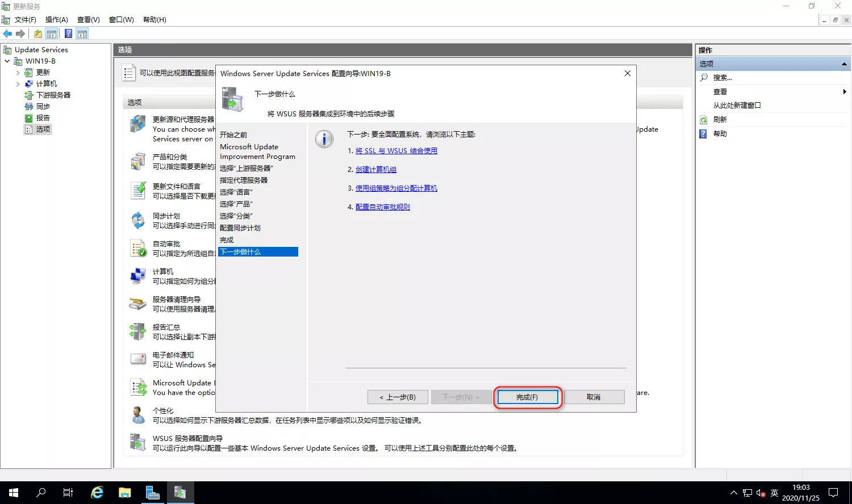The image size is (852, 504).
Task: Open the 报告 node in tree
Action: pyautogui.click(x=43, y=118)
